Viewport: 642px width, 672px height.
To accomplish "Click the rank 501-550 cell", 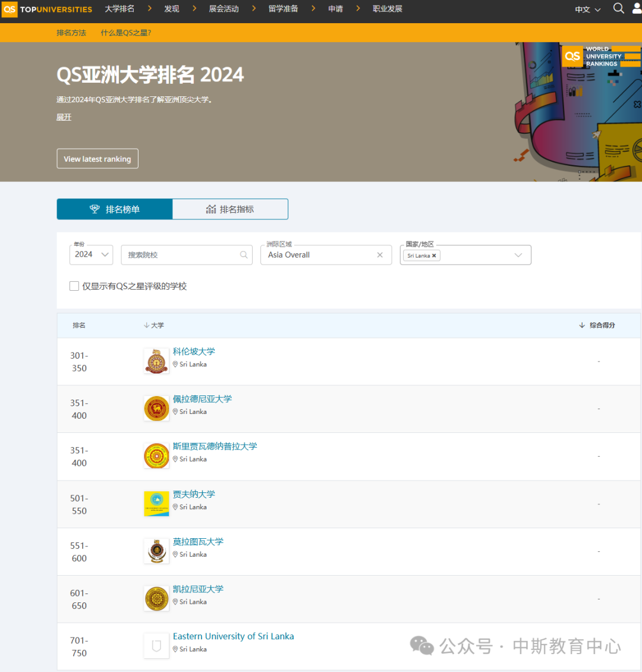I will 79,504.
